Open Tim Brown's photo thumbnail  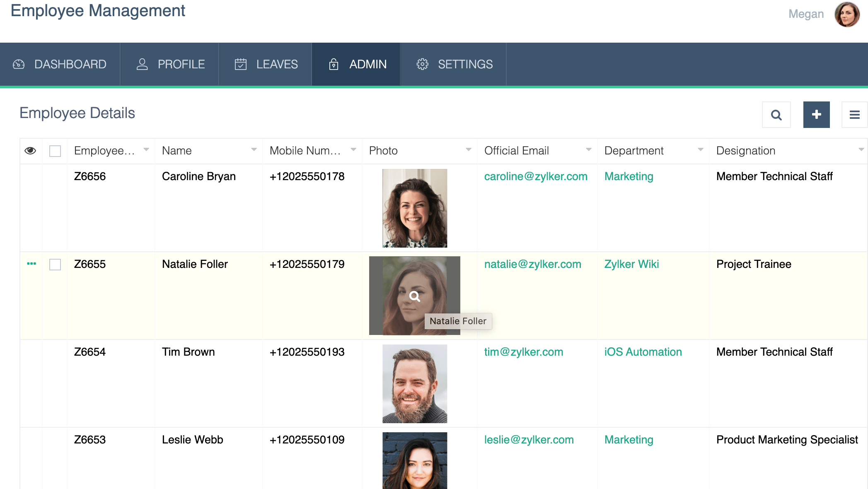click(414, 383)
